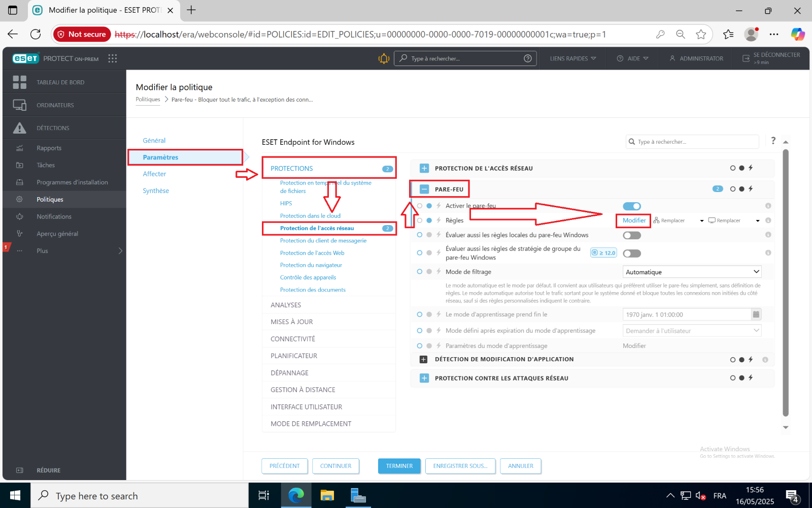Open Ordinateurs computers icon
This screenshot has height=508, width=812.
[x=19, y=105]
